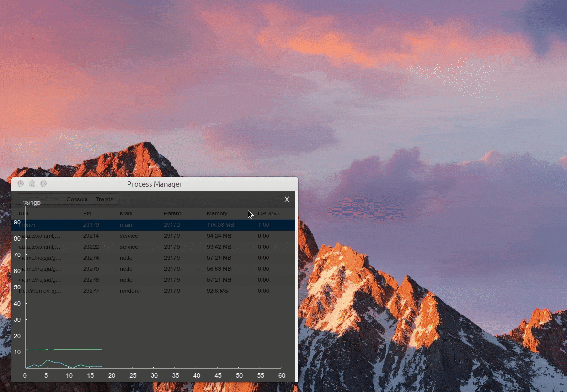The width and height of the screenshot is (567, 392).
Task: Switch to the Console tab
Action: 77,199
